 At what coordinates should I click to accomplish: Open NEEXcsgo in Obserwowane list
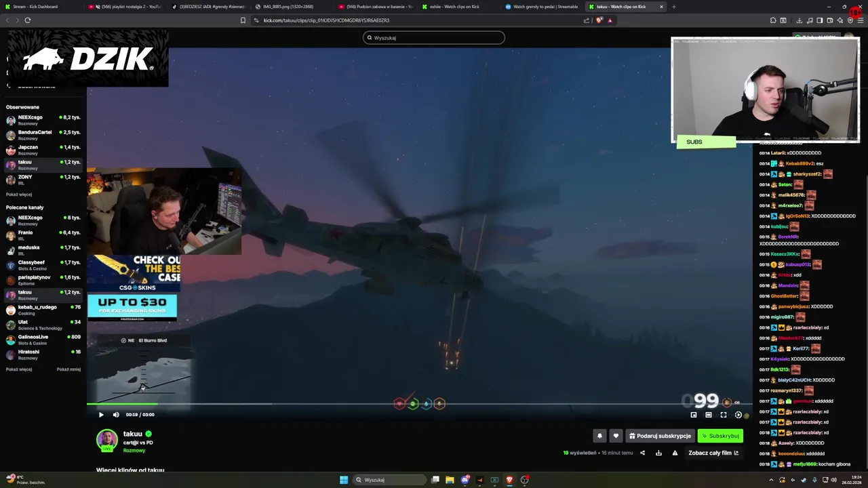tap(43, 120)
